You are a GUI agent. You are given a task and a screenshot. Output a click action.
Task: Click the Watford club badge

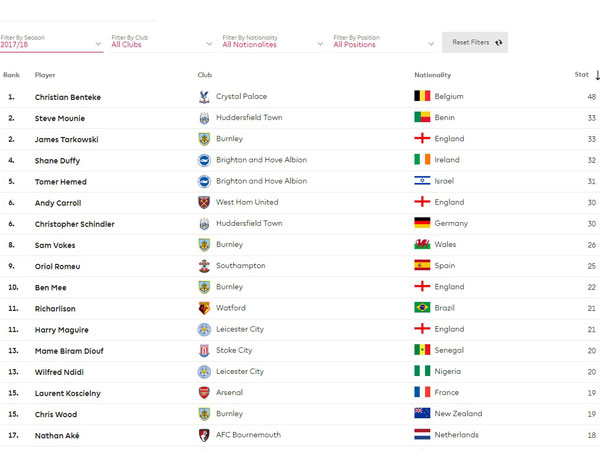coord(204,308)
